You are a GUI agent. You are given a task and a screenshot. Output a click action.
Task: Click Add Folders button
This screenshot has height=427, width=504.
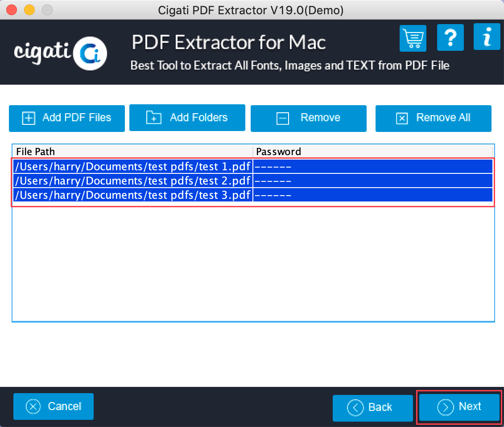click(x=187, y=118)
